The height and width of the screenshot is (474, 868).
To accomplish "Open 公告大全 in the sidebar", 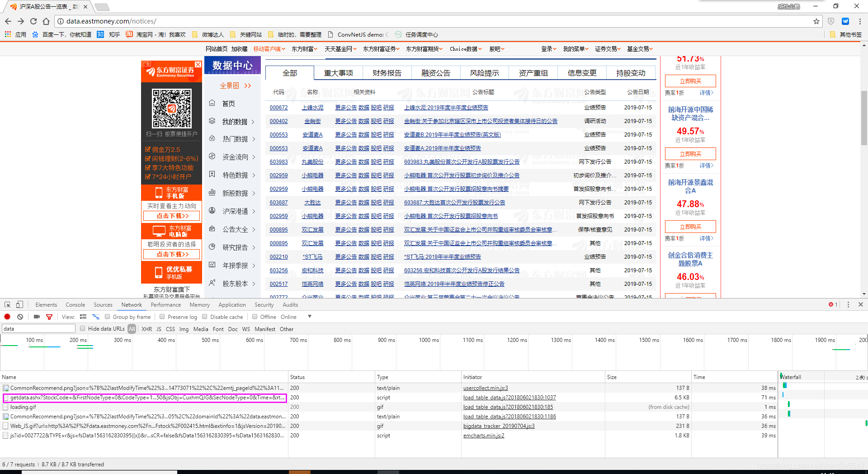I will click(x=235, y=229).
